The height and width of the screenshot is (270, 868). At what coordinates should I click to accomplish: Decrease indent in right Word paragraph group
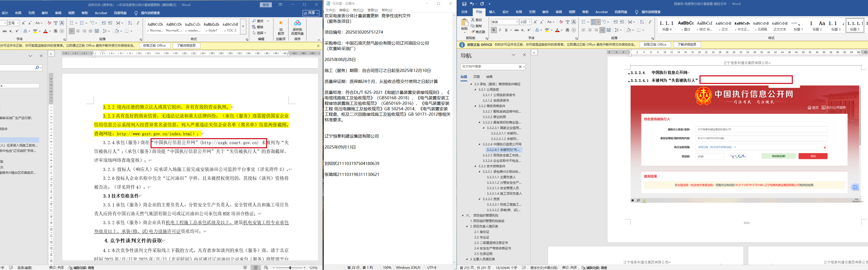point(616,22)
